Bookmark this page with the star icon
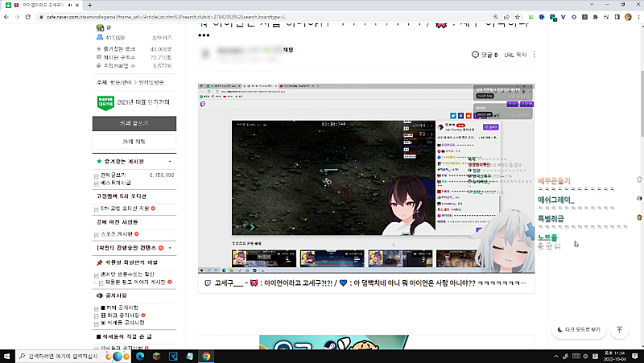644x363 pixels. tap(517, 17)
